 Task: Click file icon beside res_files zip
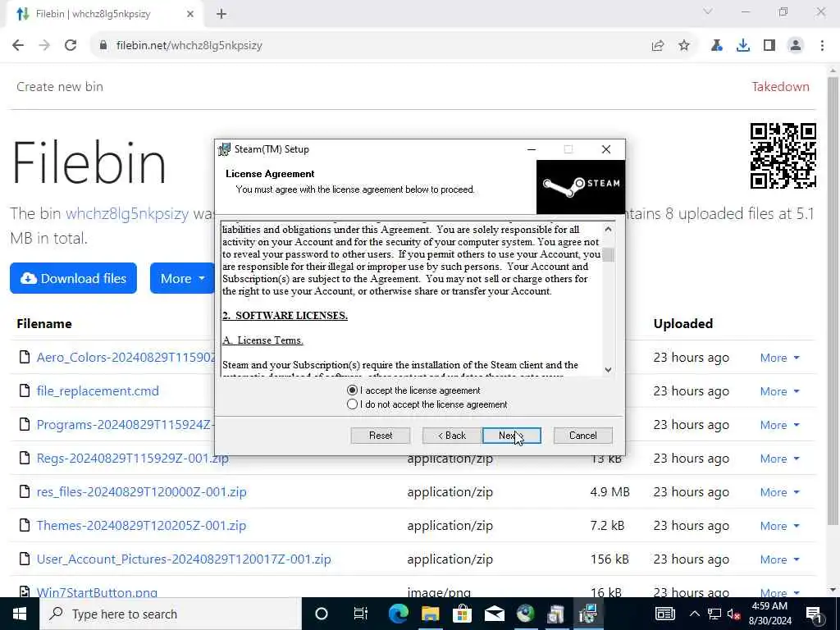[x=24, y=491]
